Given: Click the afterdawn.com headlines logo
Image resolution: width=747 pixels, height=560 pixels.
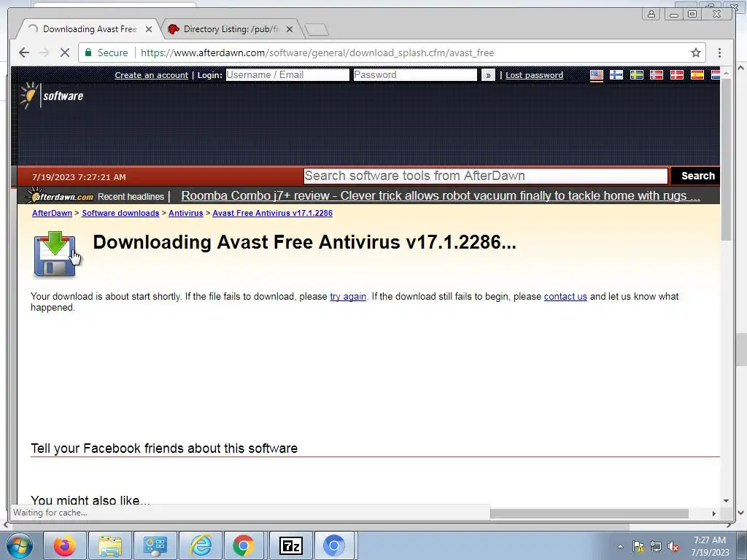Looking at the screenshot, I should click(60, 196).
